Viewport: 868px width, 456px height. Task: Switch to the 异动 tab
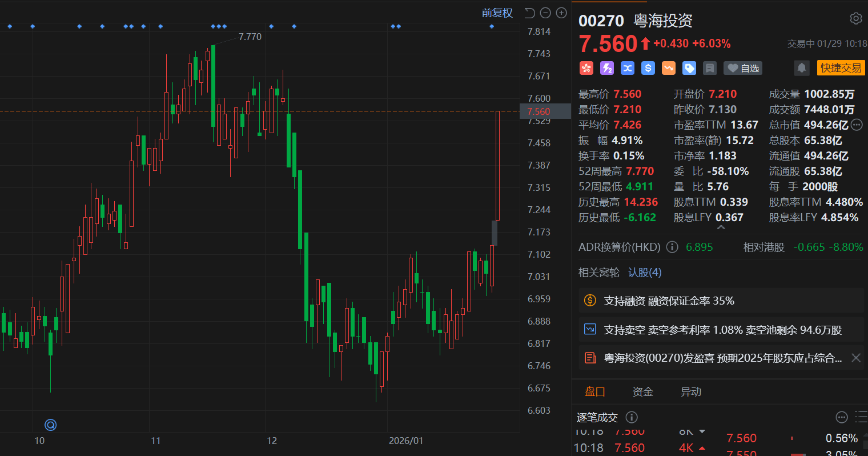[690, 392]
